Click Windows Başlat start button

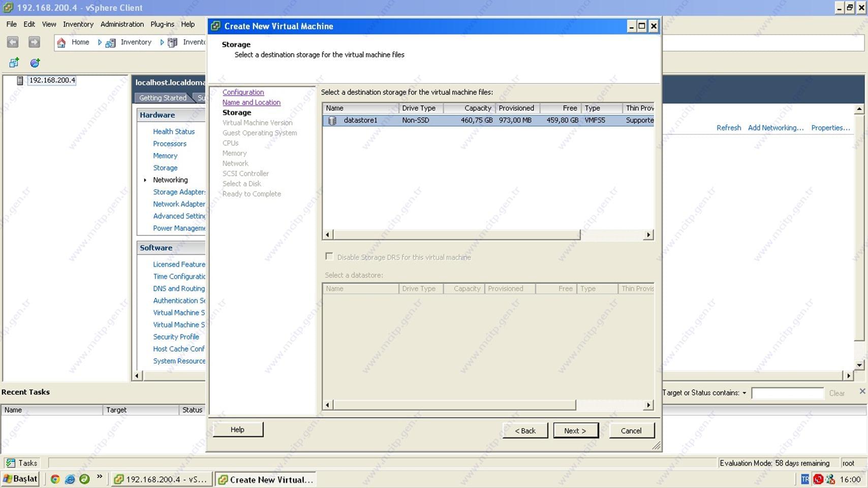point(20,479)
